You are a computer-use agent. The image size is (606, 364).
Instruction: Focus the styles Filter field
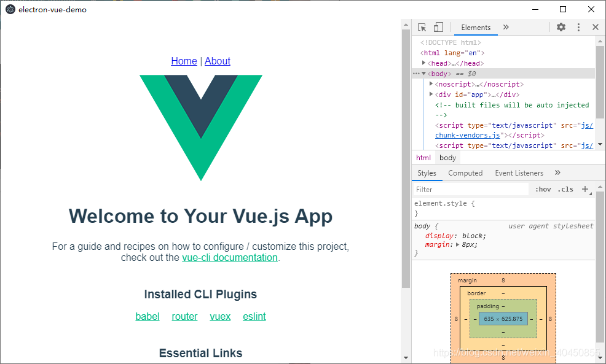pyautogui.click(x=470, y=189)
